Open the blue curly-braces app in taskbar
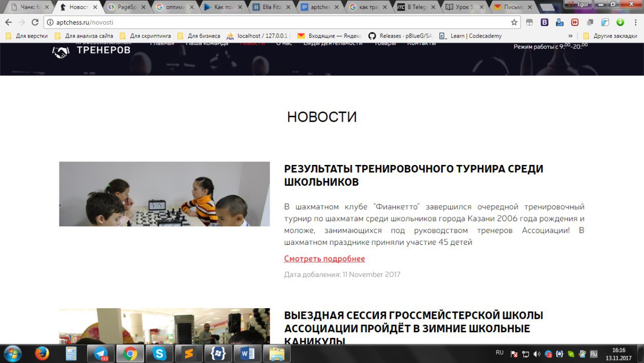This screenshot has width=644, height=363. tap(218, 353)
